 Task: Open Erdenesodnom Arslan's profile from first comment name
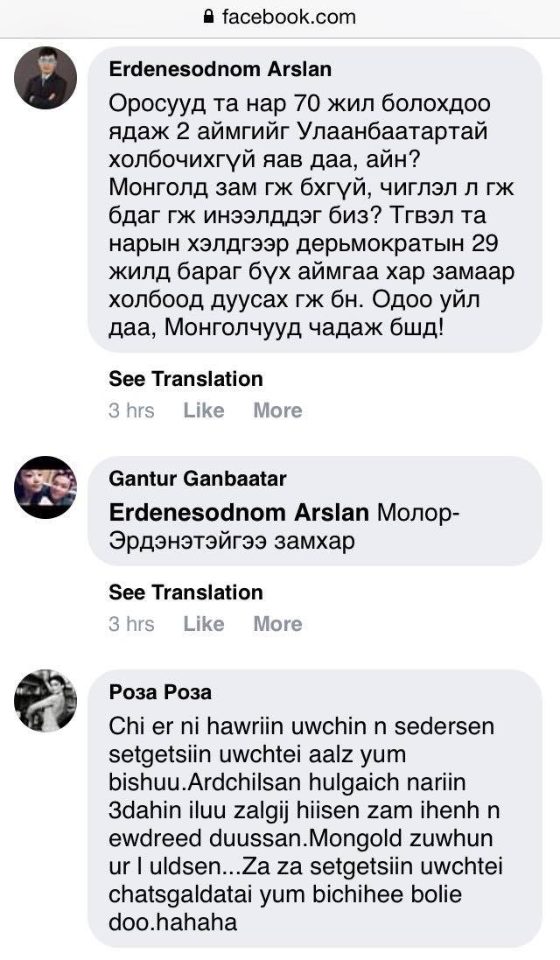click(220, 69)
